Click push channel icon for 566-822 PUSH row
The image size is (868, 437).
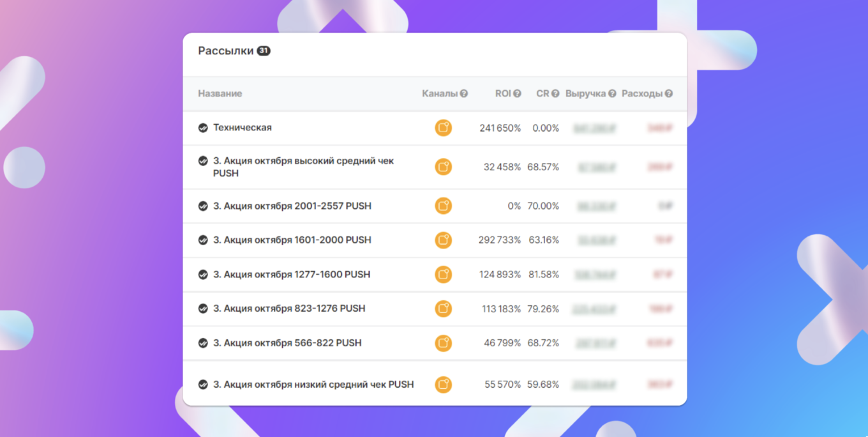[443, 343]
